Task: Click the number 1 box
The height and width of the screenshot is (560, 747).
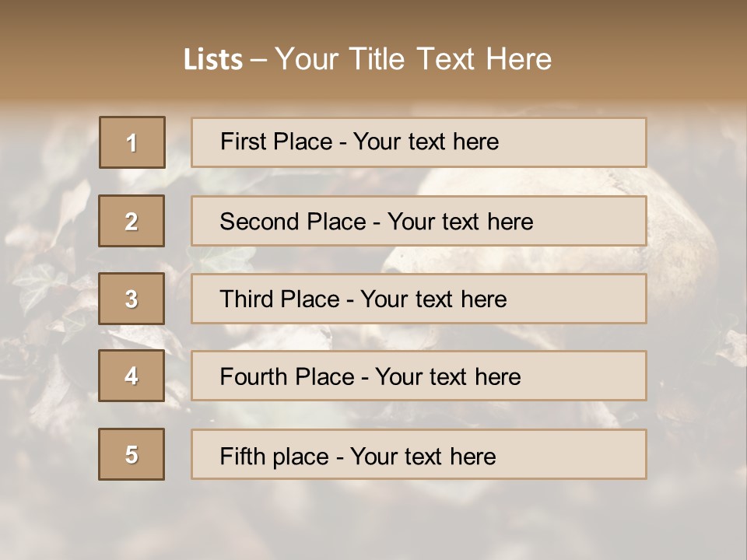Action: pyautogui.click(x=132, y=142)
